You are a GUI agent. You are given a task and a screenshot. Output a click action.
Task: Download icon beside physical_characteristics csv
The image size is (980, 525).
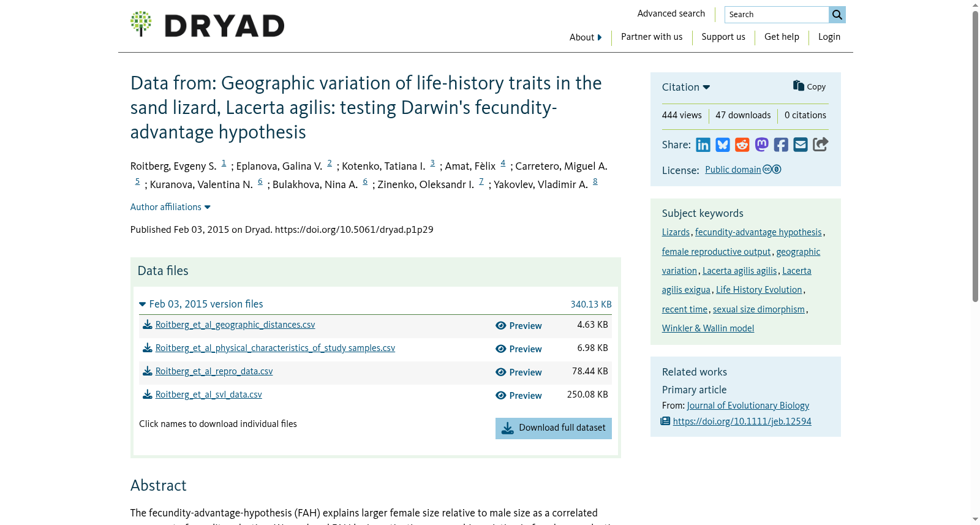click(148, 348)
